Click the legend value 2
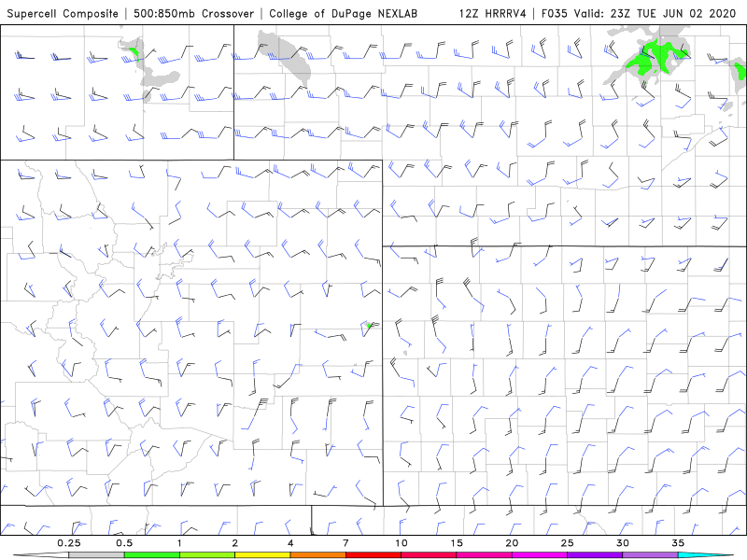 (235, 543)
